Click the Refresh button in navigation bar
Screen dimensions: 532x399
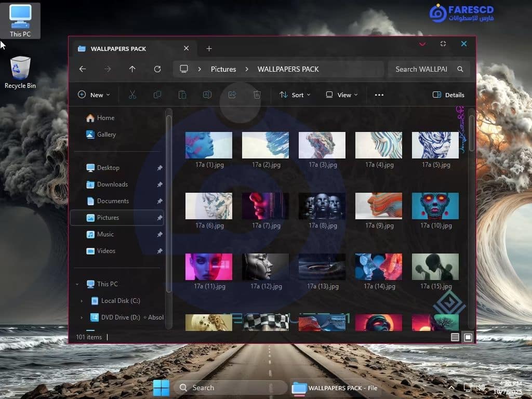pyautogui.click(x=157, y=69)
